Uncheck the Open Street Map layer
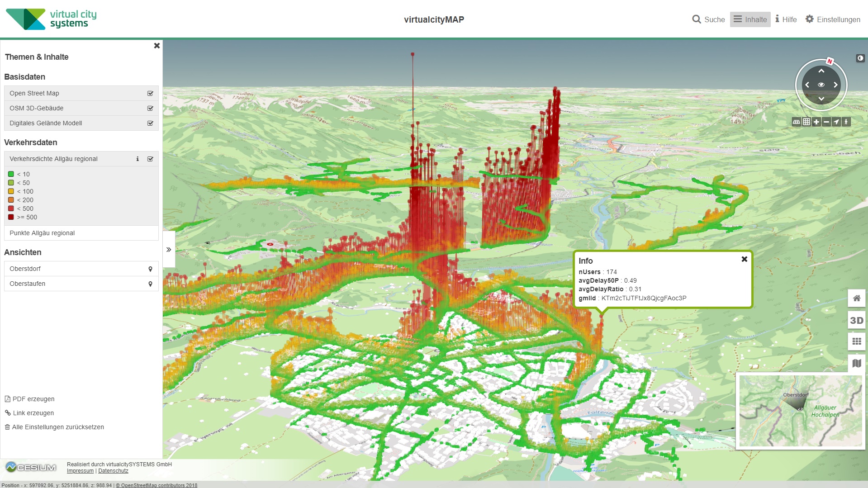 [150, 93]
